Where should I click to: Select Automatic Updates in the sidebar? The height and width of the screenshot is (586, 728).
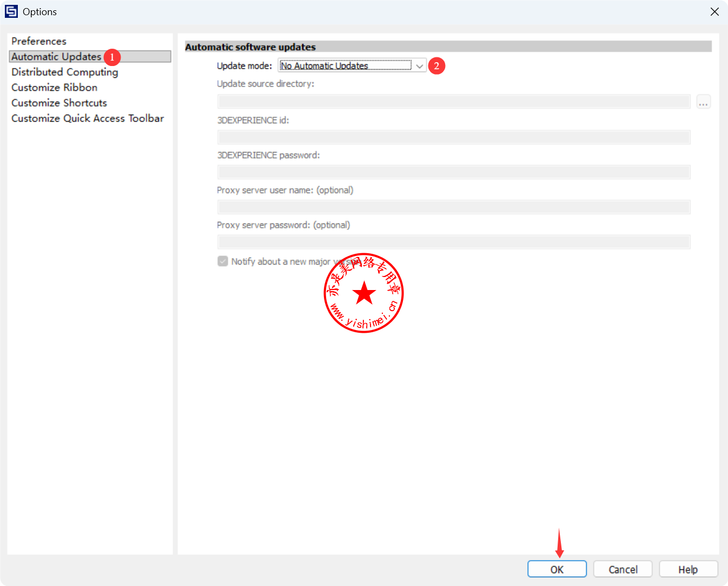click(x=56, y=57)
